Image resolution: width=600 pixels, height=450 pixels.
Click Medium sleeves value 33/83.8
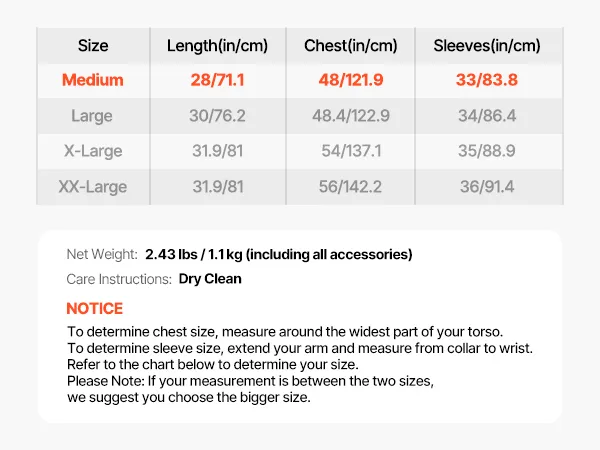(x=487, y=80)
